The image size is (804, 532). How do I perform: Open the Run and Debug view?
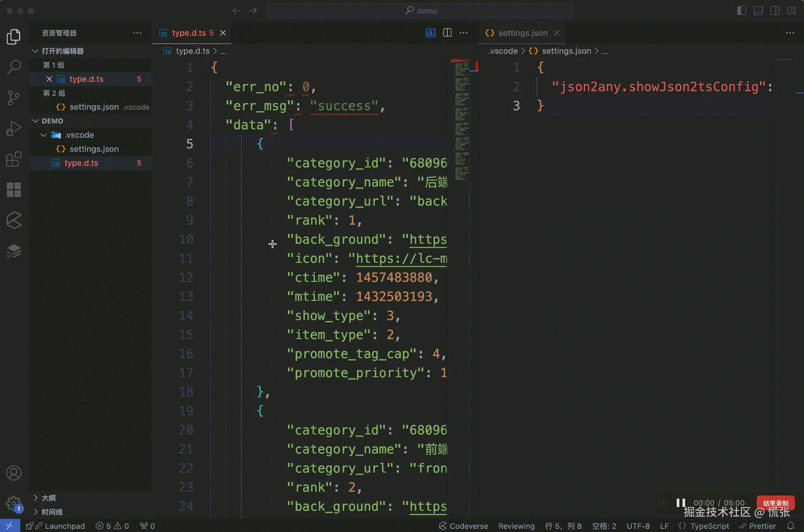pos(14,128)
